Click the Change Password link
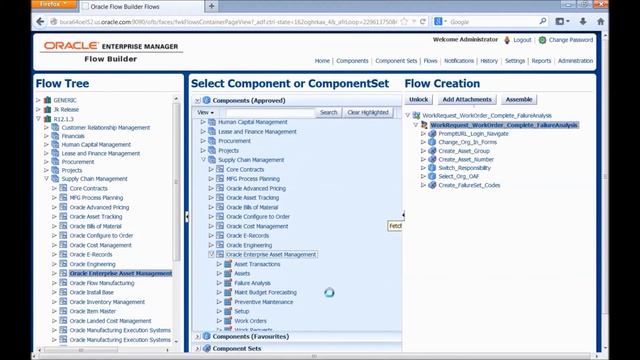 point(571,40)
